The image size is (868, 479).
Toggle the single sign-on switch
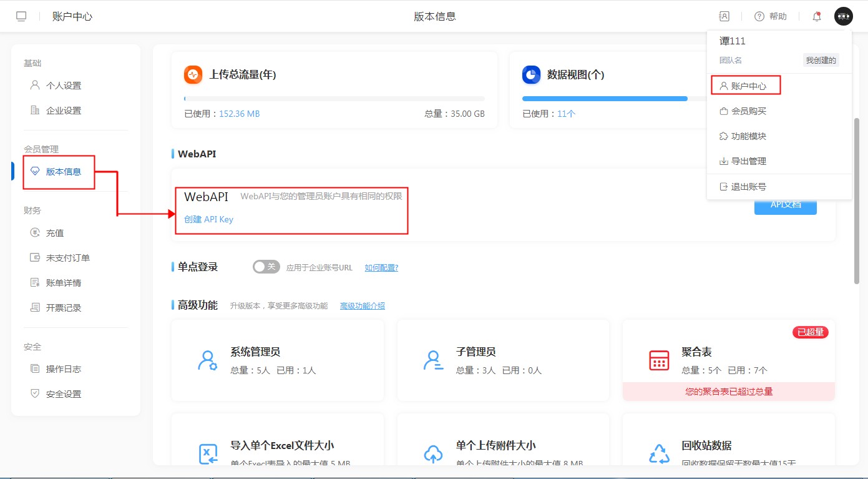point(266,267)
